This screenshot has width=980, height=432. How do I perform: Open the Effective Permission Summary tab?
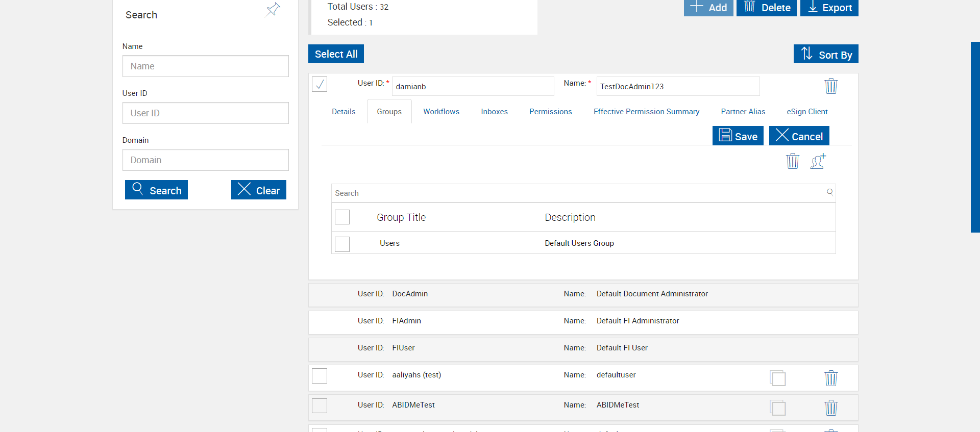coord(646,112)
